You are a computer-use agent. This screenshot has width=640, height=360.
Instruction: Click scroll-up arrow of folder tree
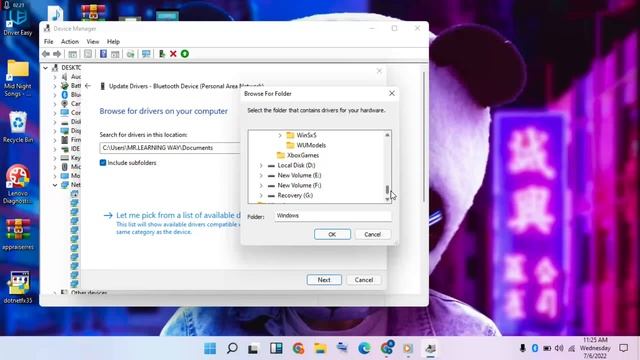tap(387, 135)
